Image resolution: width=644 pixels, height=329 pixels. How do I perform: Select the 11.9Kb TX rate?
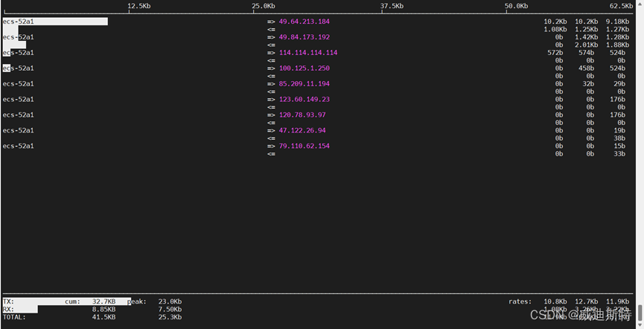(617, 301)
